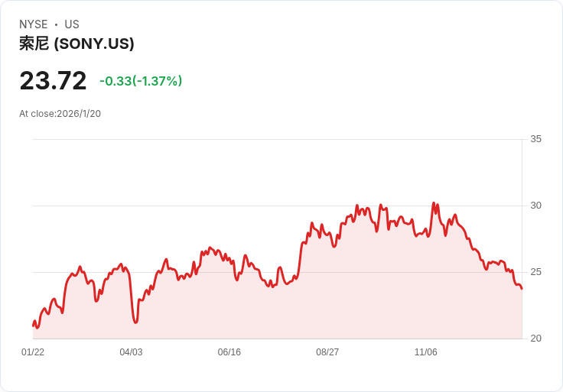Click the 08/27 date on the x-axis
The width and height of the screenshot is (563, 392).
[327, 352]
